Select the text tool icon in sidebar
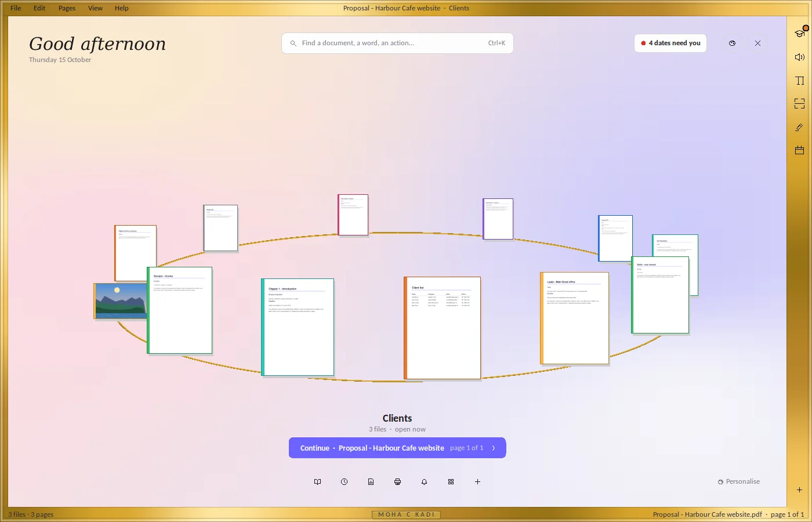This screenshot has width=812, height=522. pos(800,81)
